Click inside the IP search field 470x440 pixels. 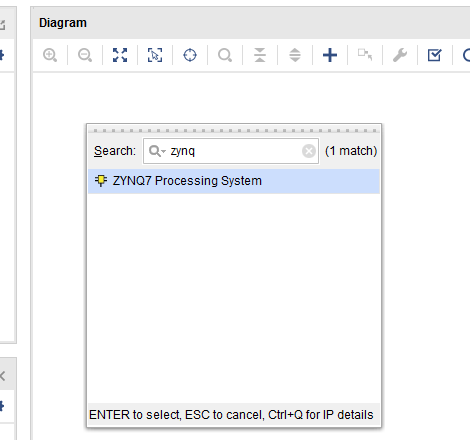coord(231,151)
